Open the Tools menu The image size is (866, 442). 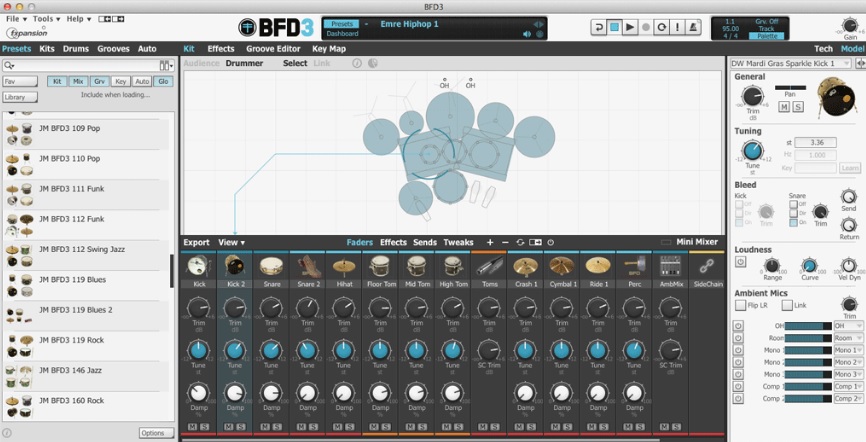click(x=46, y=19)
